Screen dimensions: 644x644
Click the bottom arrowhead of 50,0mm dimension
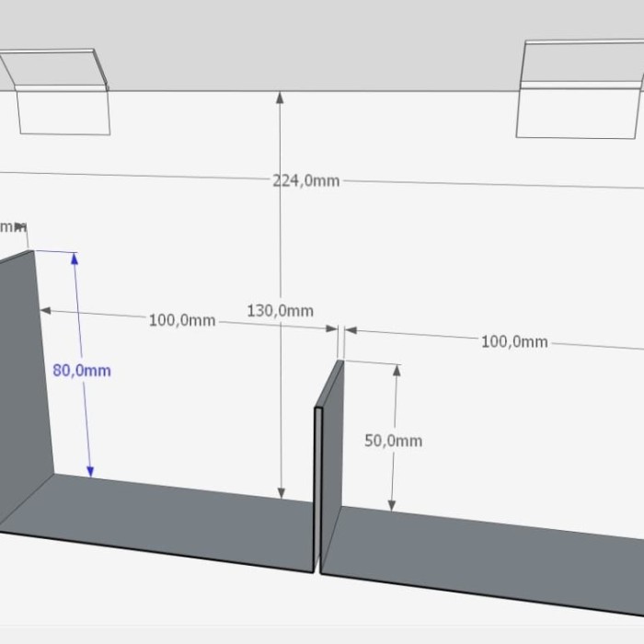pos(392,506)
